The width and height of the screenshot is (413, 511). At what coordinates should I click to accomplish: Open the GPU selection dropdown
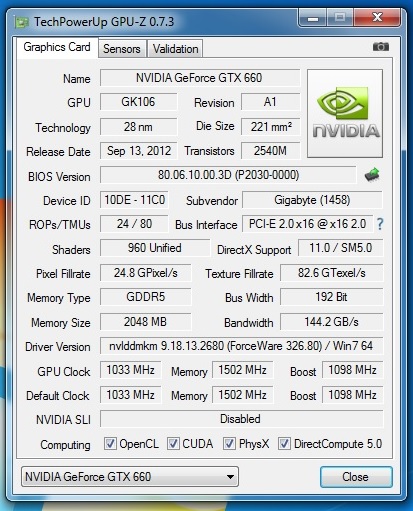pyautogui.click(x=130, y=477)
